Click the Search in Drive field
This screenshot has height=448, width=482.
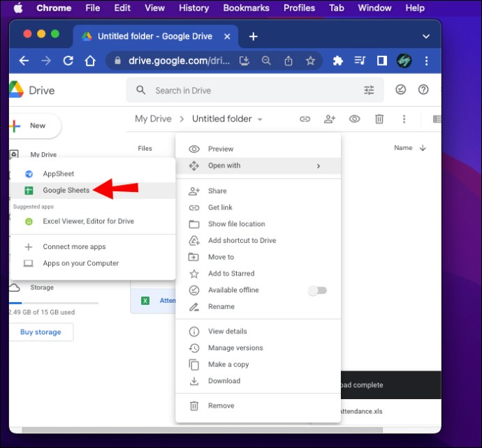click(255, 90)
